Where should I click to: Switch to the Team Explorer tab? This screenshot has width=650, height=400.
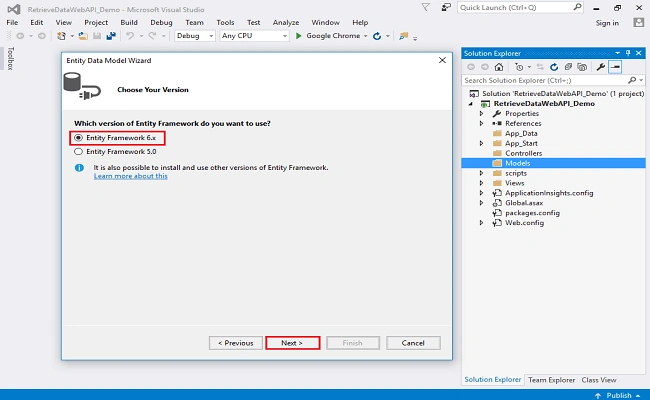pyautogui.click(x=551, y=380)
